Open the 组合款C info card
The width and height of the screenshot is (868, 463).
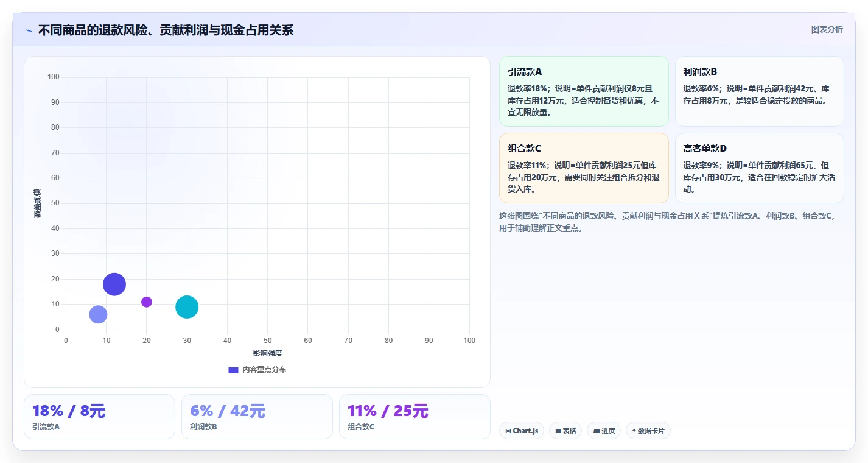[584, 168]
